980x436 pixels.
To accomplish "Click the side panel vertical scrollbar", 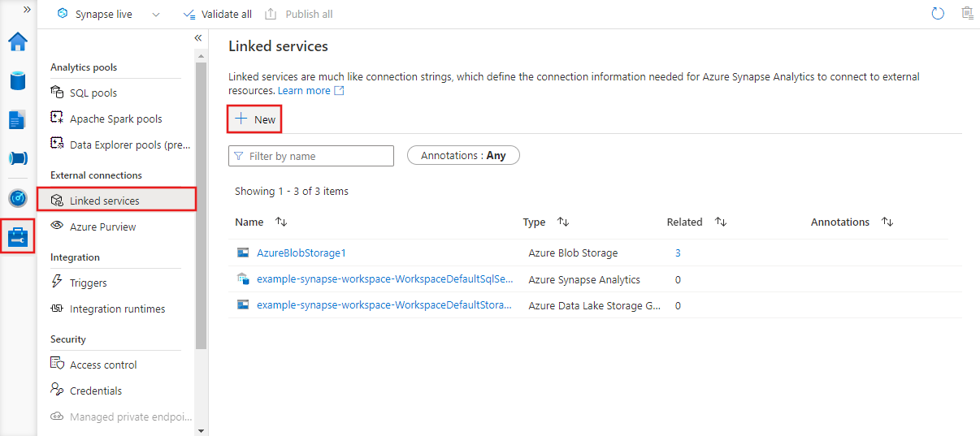I will click(201, 203).
